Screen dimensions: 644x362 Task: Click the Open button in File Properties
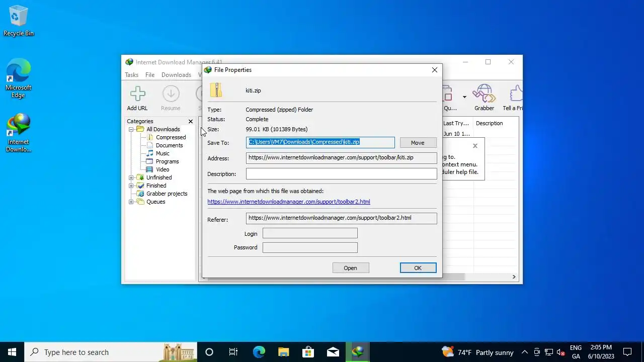(x=351, y=268)
